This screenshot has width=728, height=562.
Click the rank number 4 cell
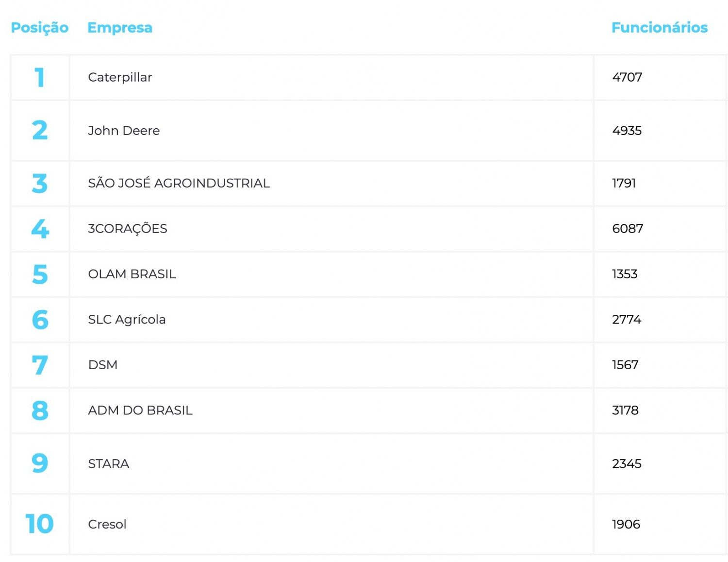[40, 229]
